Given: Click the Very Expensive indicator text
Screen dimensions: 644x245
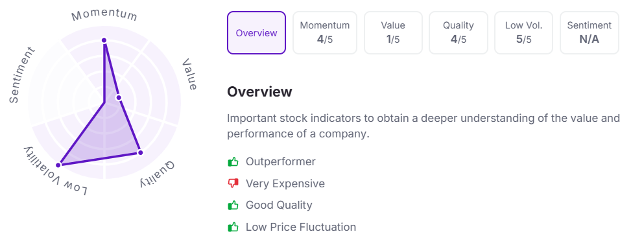Looking at the screenshot, I should (285, 183).
